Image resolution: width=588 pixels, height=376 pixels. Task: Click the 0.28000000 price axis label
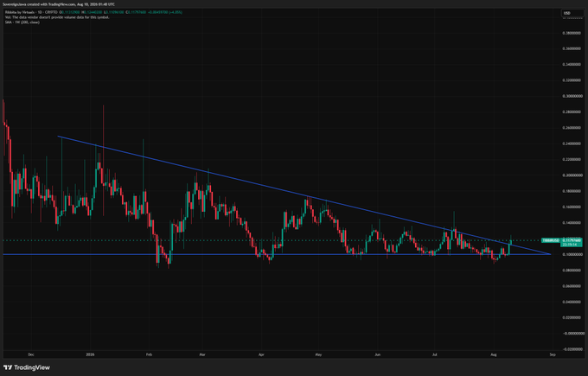(572, 112)
